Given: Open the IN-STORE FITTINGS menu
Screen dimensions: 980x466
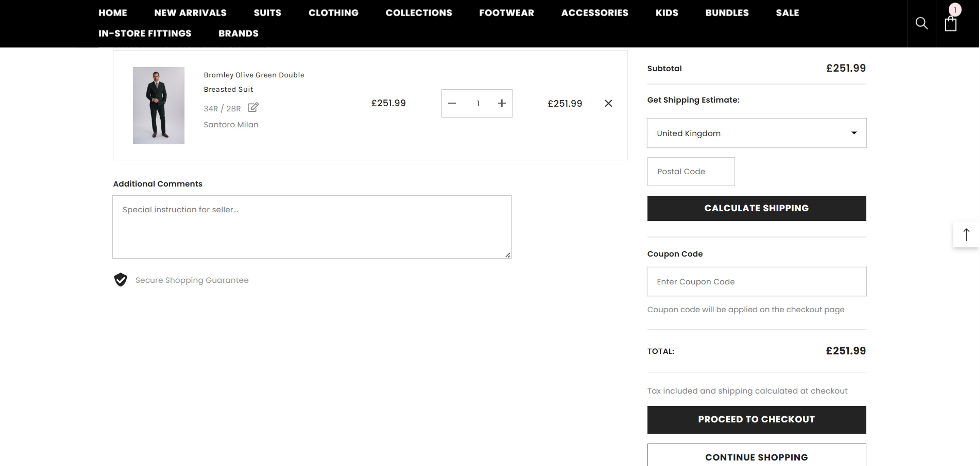Looking at the screenshot, I should (x=145, y=33).
